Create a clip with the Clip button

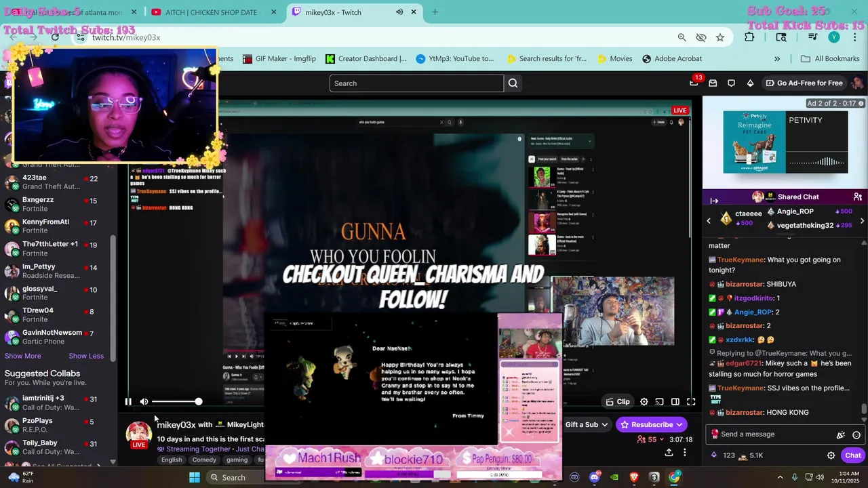pyautogui.click(x=618, y=402)
